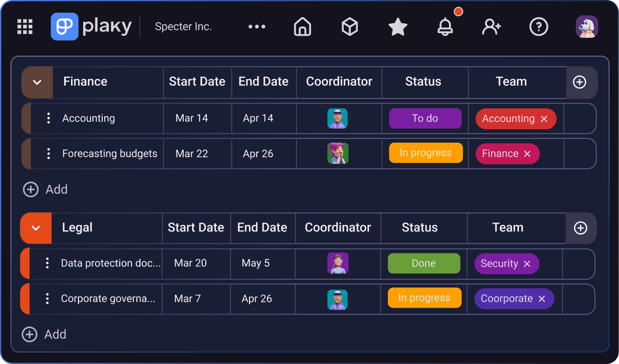Open Help via the question mark icon
Screen dimensions: 619x364
[x=538, y=26]
